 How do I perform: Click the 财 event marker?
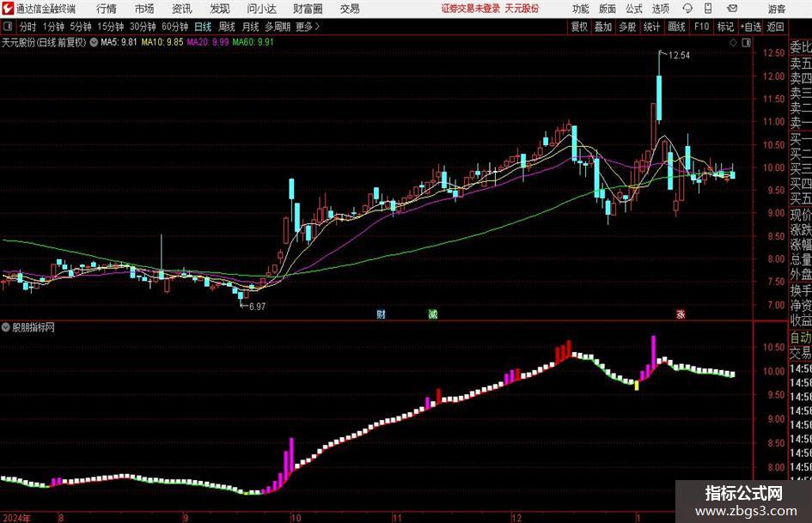382,314
